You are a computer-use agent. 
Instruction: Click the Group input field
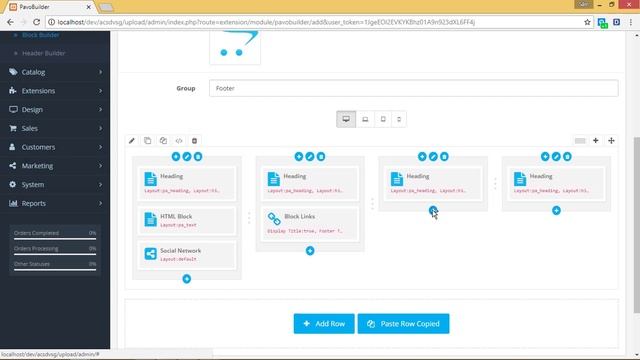tap(413, 88)
